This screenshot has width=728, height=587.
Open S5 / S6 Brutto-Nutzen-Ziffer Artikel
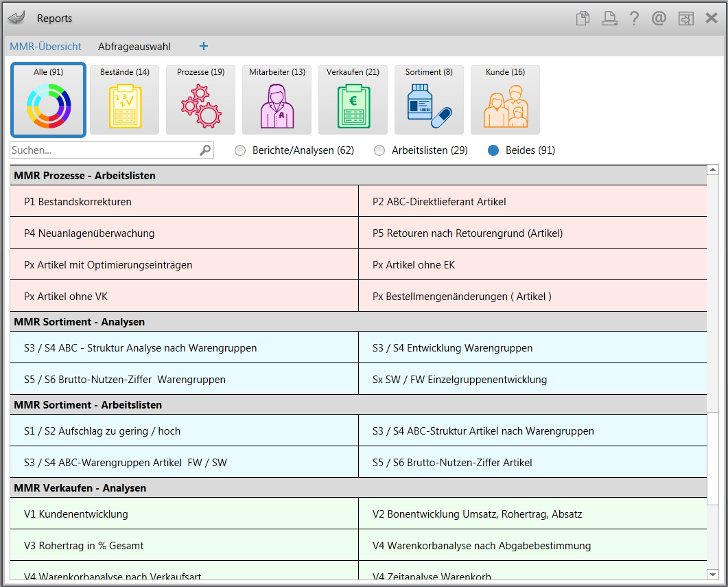[532, 463]
